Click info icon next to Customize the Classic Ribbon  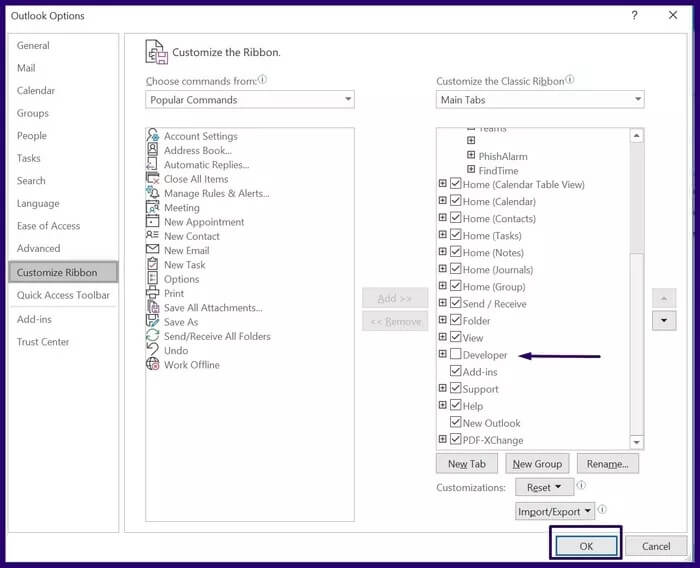tap(570, 80)
